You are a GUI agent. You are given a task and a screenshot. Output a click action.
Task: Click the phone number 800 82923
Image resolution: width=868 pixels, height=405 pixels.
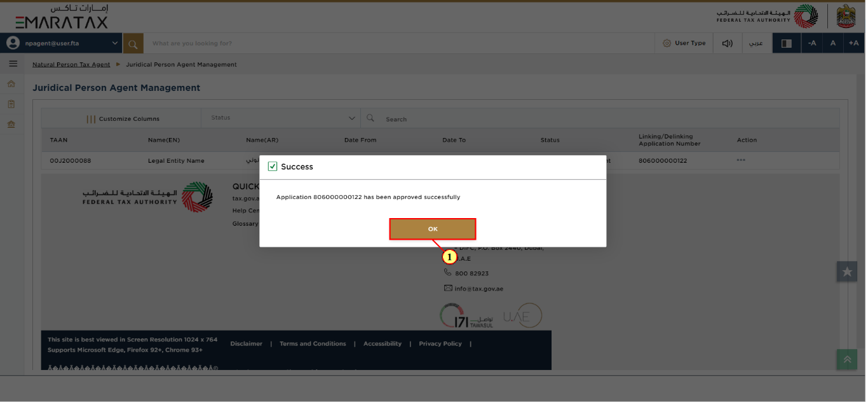(471, 273)
